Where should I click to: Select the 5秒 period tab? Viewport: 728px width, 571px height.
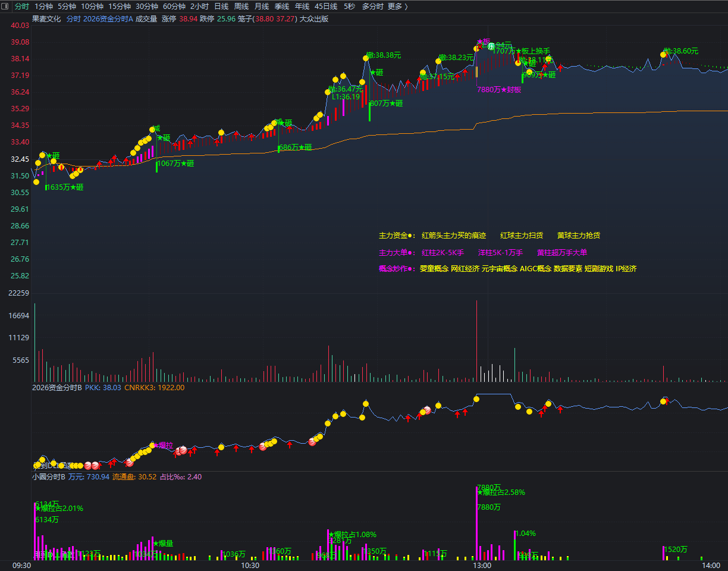349,7
